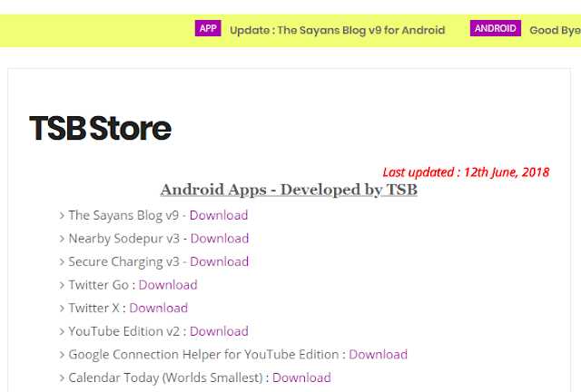
Task: Click 'Twitter Go' list text
Action: coord(99,285)
